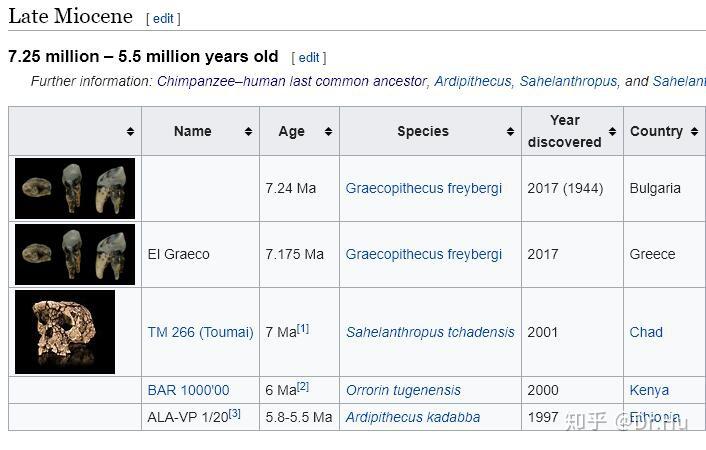Open Orrorin tugenensis species link
This screenshot has width=706, height=450.
click(x=403, y=390)
